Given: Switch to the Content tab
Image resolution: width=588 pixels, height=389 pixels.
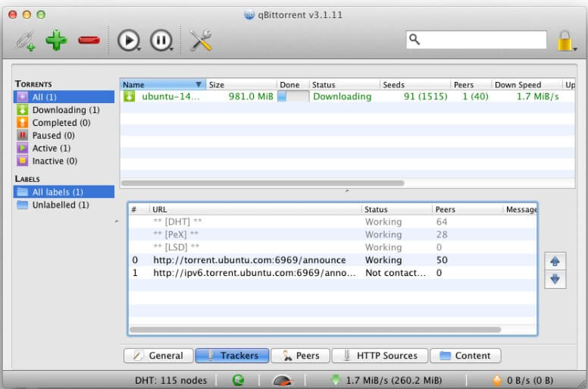Looking at the screenshot, I should click(465, 355).
